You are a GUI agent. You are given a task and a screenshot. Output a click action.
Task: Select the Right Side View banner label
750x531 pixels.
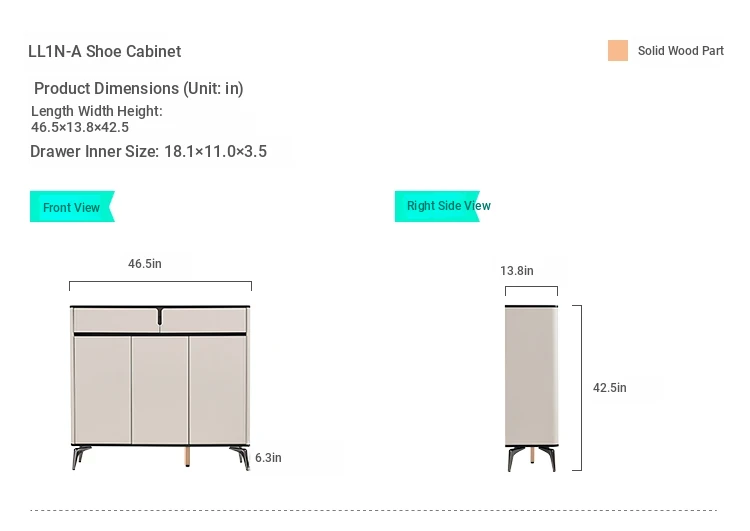[x=443, y=206]
